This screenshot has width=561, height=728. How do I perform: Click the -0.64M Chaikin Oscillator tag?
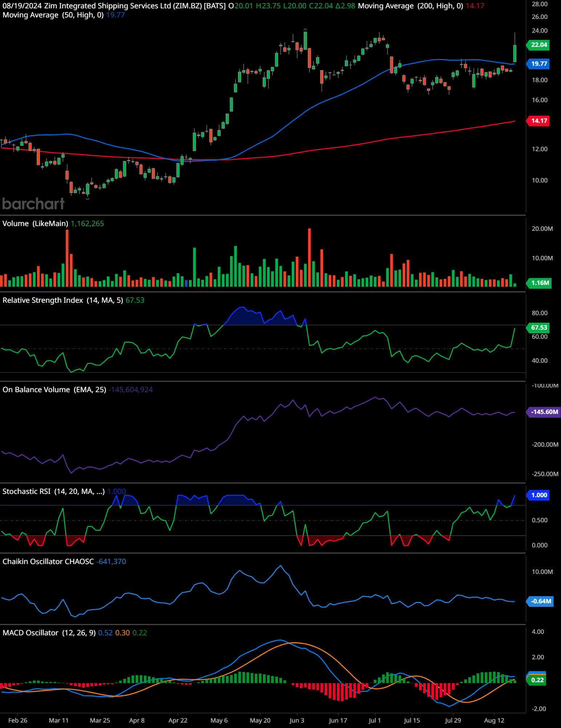pyautogui.click(x=540, y=601)
